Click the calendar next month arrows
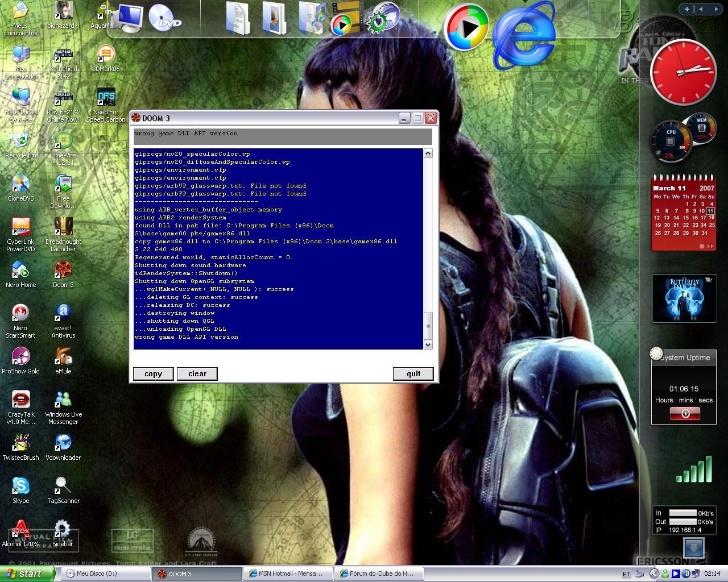The image size is (728, 582). click(x=709, y=246)
